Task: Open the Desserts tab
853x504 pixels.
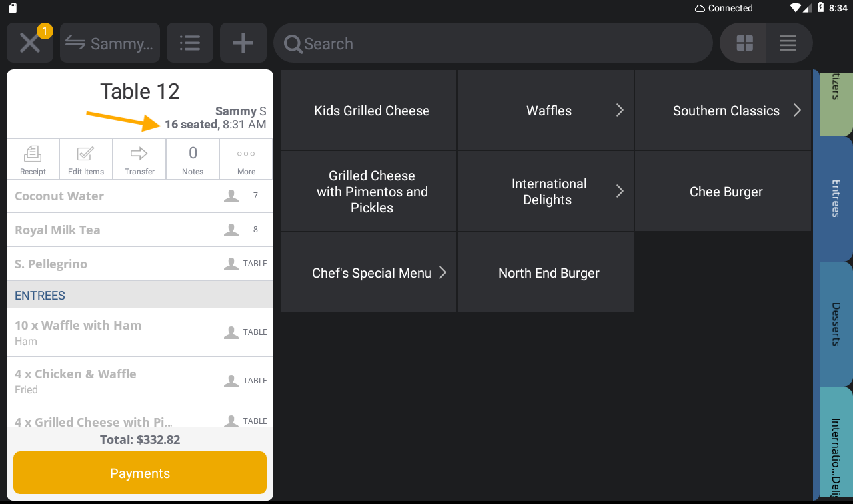Action: coord(835,324)
